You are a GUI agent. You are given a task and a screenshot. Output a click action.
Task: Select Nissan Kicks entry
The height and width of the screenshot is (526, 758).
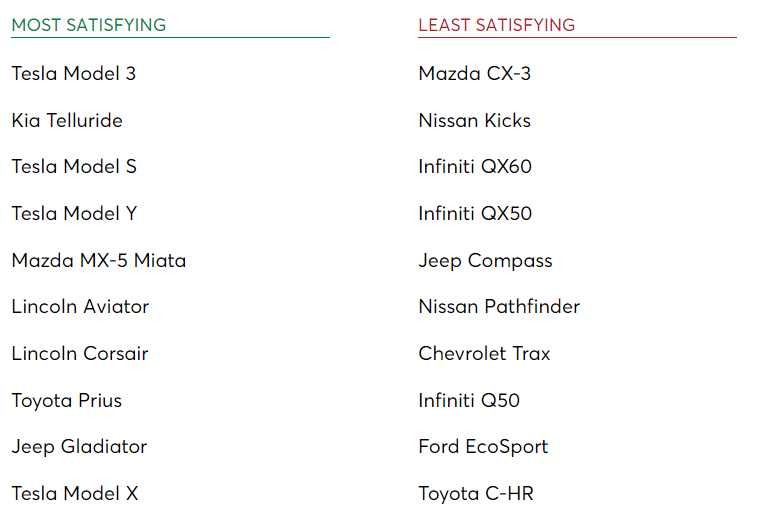point(475,120)
